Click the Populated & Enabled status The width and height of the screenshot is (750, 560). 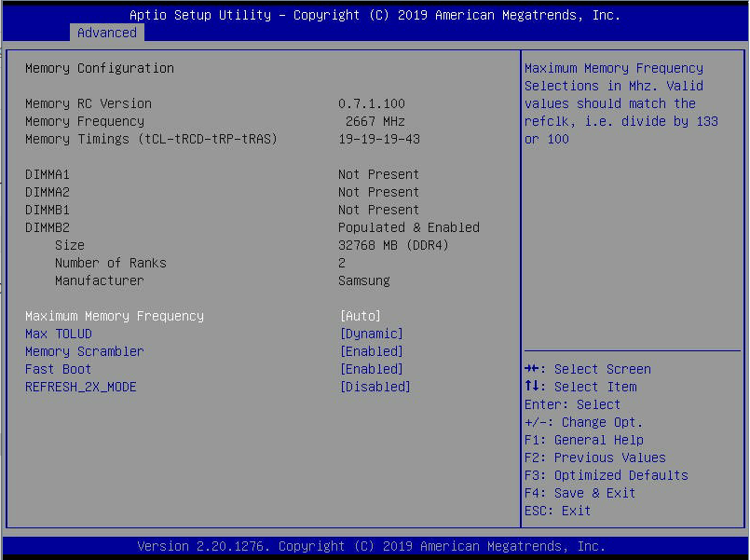409,227
